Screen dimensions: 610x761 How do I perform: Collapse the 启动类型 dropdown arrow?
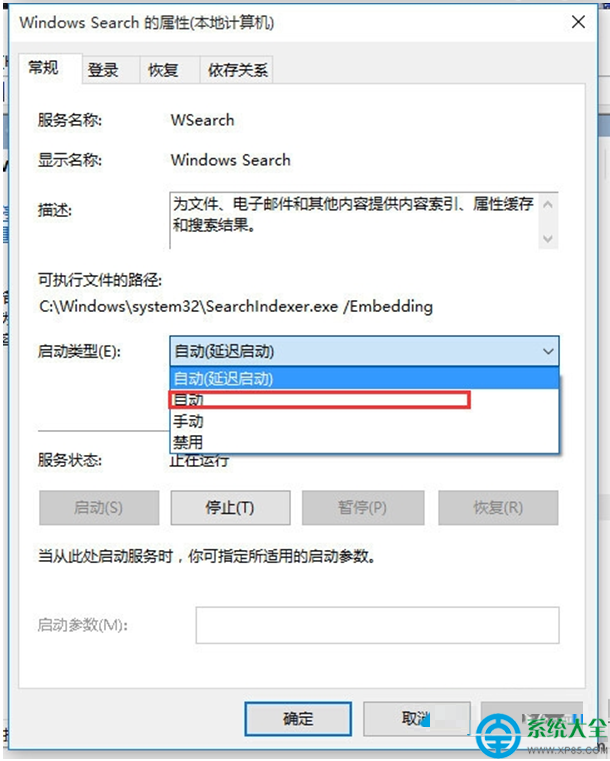pyautogui.click(x=548, y=351)
